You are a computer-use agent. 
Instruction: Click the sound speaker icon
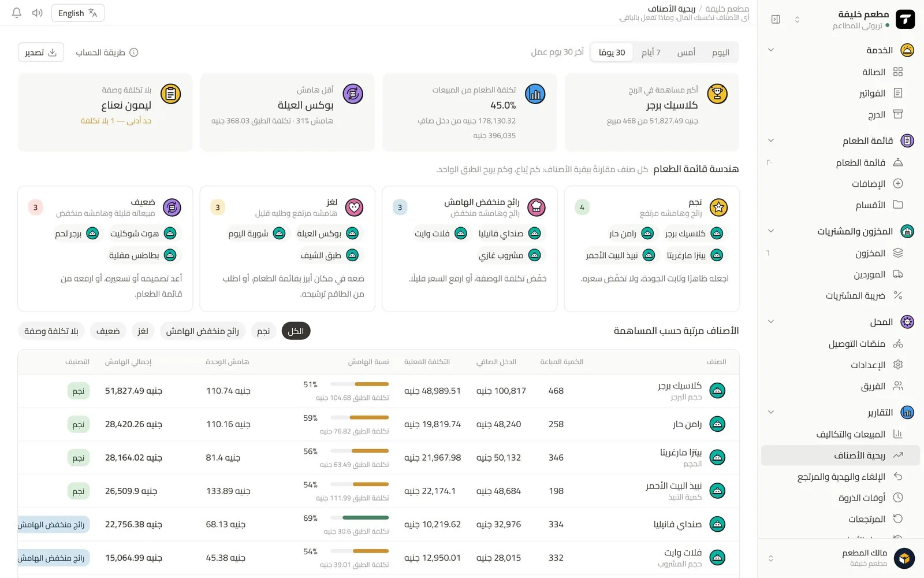pos(38,13)
